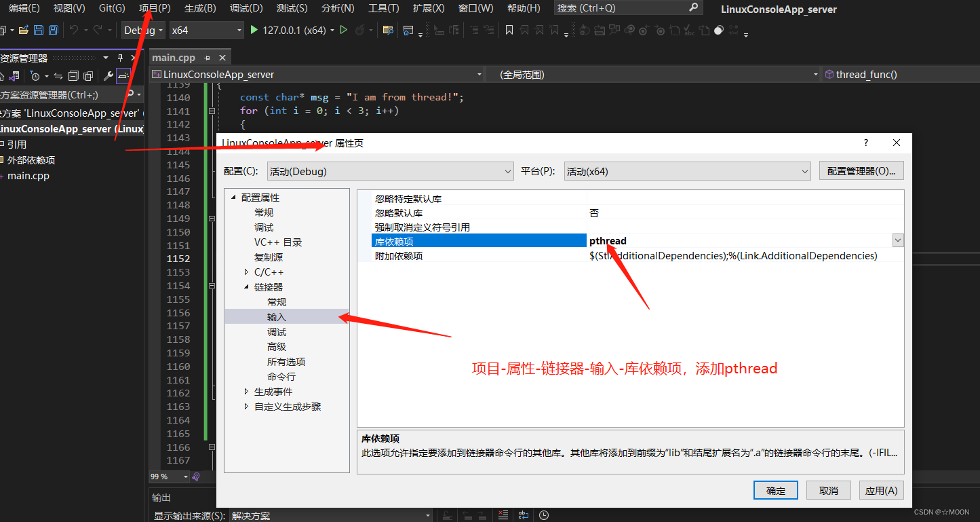The height and width of the screenshot is (522, 980).
Task: Open the 项目(P) menu
Action: click(155, 8)
